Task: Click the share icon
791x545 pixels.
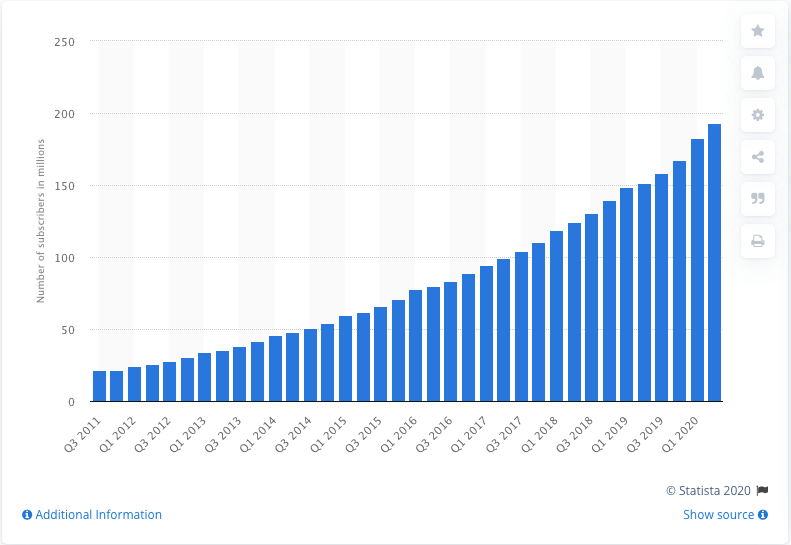Action: 757,157
